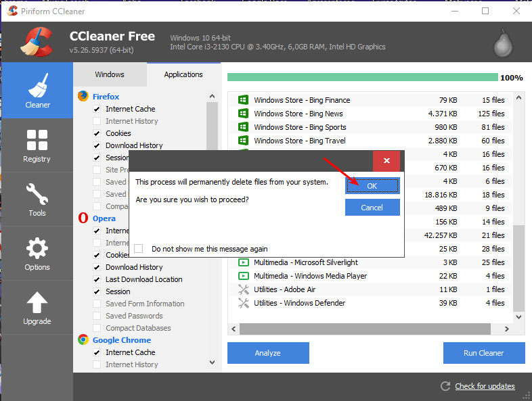Open the Options gear section
532x401 pixels.
[x=37, y=254]
